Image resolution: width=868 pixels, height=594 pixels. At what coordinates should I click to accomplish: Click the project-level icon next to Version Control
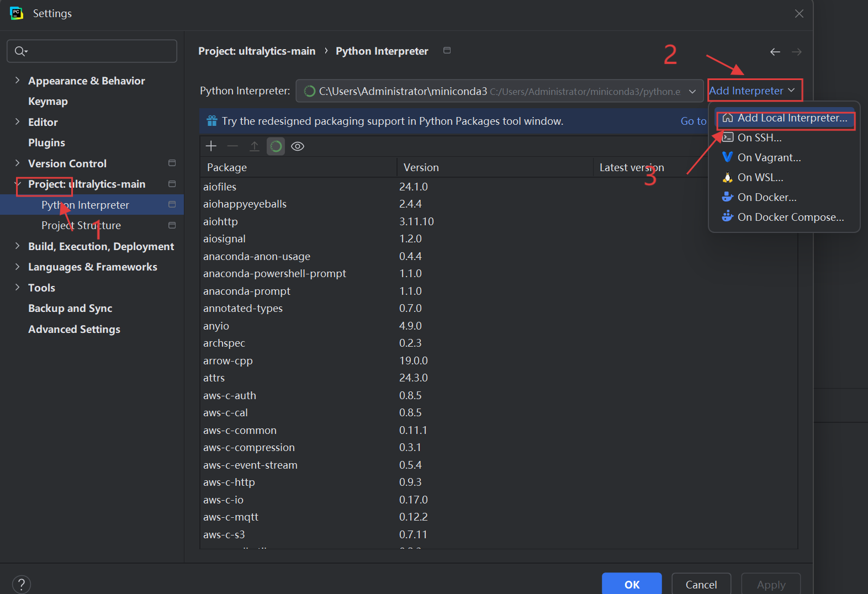172,163
